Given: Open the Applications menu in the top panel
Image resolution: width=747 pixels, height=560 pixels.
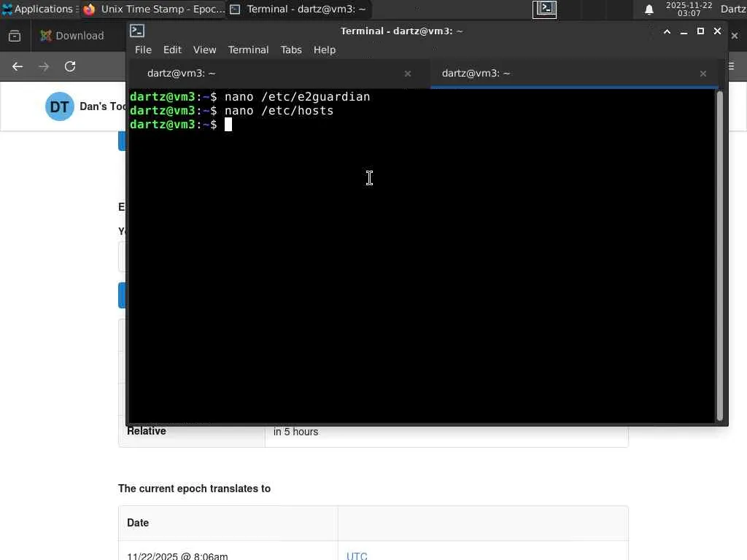Looking at the screenshot, I should coord(40,9).
